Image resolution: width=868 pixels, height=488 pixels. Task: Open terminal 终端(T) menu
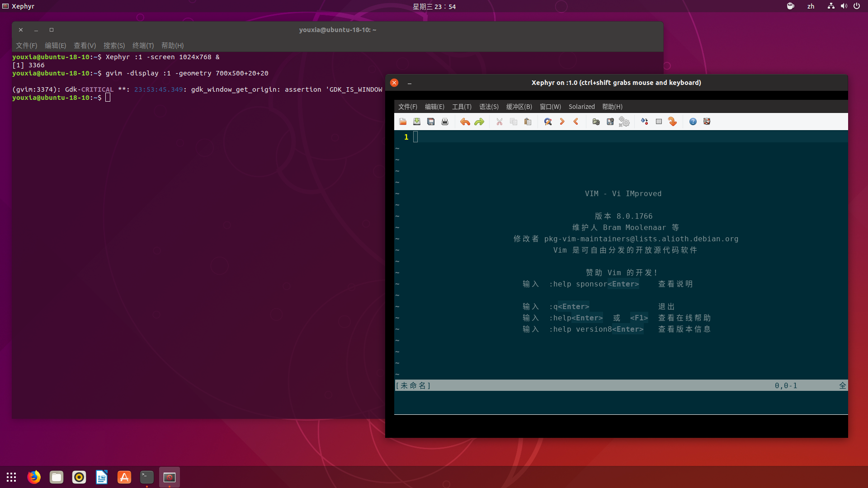143,46
